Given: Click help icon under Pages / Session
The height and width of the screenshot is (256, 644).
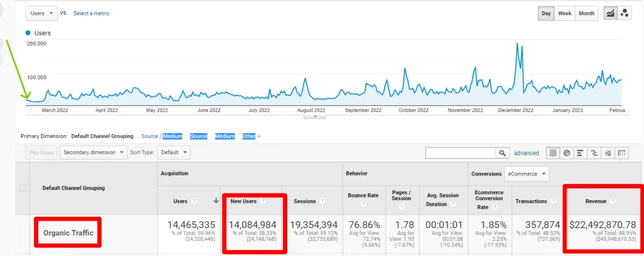Looking at the screenshot, I should coord(401,207).
